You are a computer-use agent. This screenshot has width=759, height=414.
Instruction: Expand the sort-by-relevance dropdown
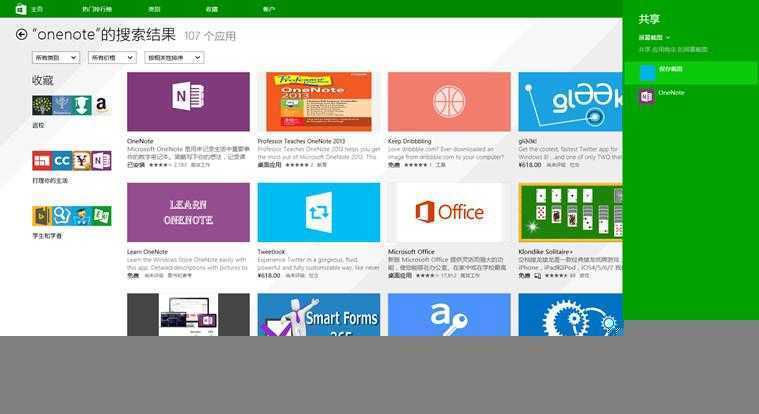pyautogui.click(x=174, y=58)
